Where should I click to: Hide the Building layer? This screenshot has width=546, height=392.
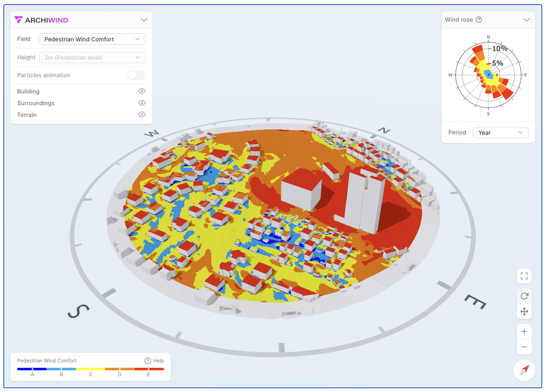pos(142,91)
